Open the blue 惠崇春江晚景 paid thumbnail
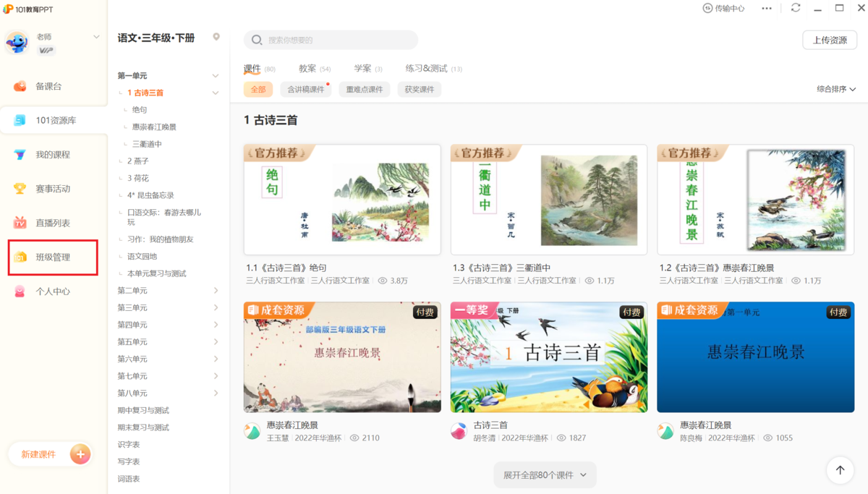Viewport: 868px width, 494px height. point(756,357)
